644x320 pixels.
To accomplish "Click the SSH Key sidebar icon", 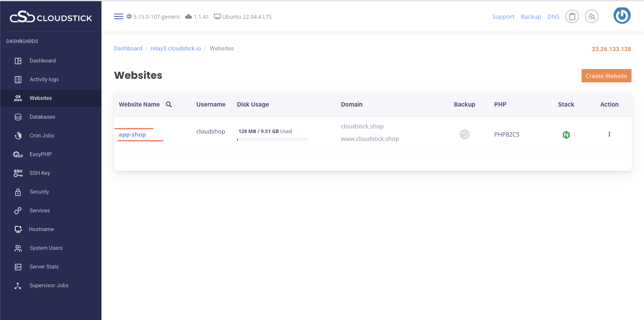I will [x=18, y=173].
